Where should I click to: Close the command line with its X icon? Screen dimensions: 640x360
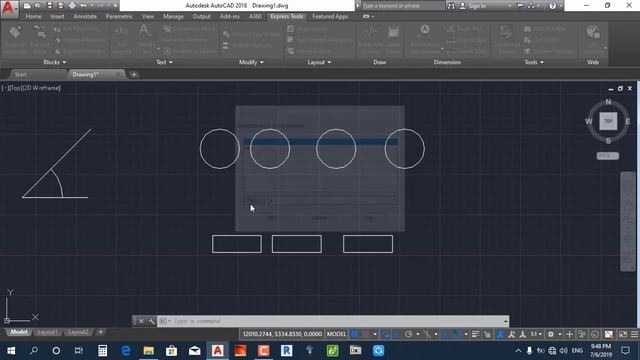pyautogui.click(x=141, y=321)
